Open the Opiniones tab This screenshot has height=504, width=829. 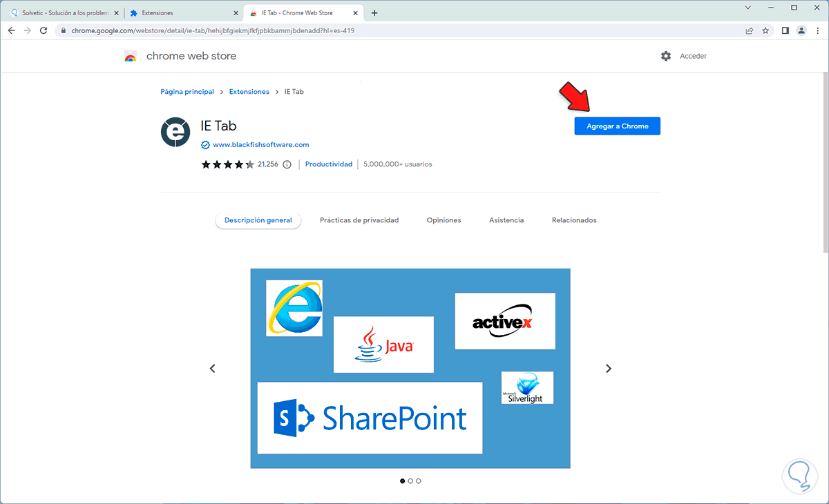(x=444, y=220)
